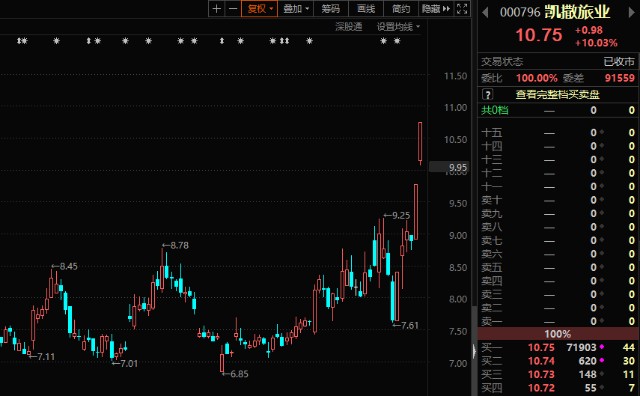Click 买四 price 10.72
The image size is (640, 396).
click(x=541, y=388)
